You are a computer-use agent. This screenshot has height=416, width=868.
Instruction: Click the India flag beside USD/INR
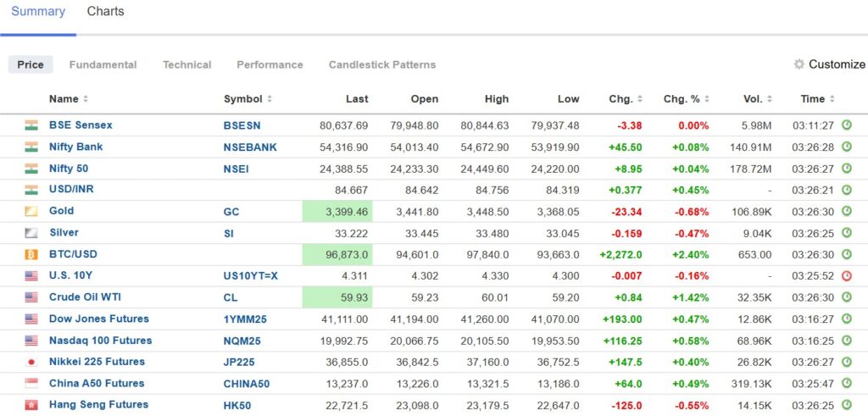(31, 190)
